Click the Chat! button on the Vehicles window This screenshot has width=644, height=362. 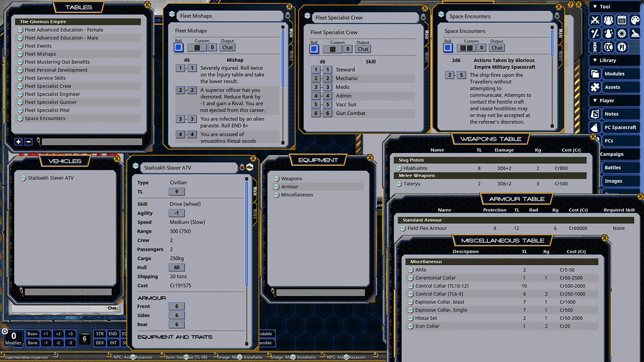(x=114, y=308)
